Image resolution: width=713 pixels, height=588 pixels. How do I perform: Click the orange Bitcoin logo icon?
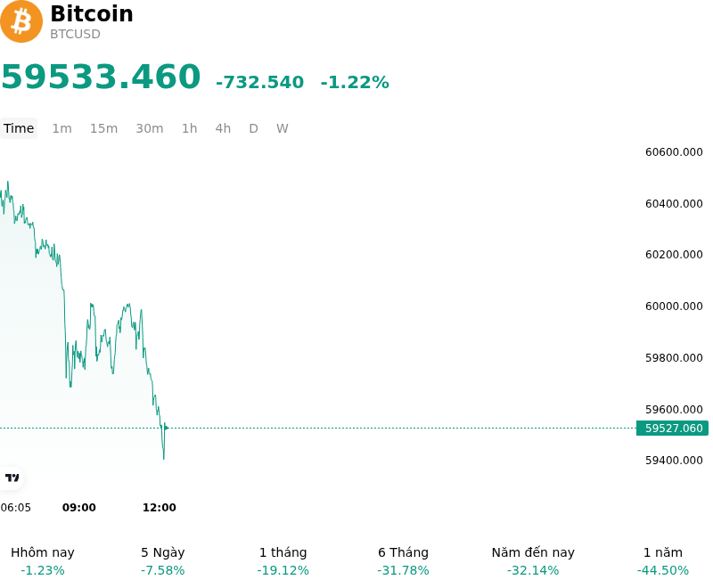(x=20, y=21)
